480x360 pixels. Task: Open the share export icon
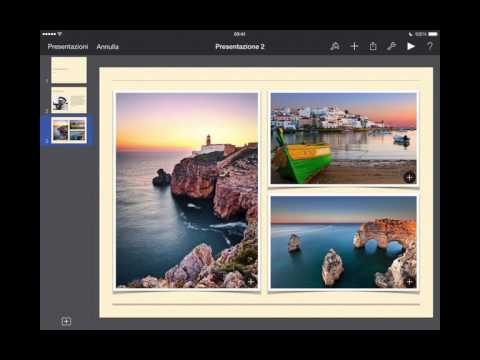point(373,46)
